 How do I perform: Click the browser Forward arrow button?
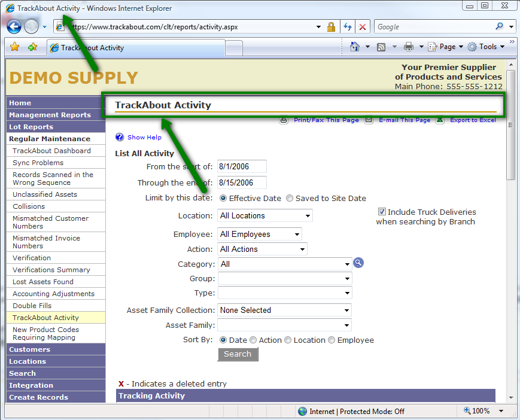click(x=31, y=26)
